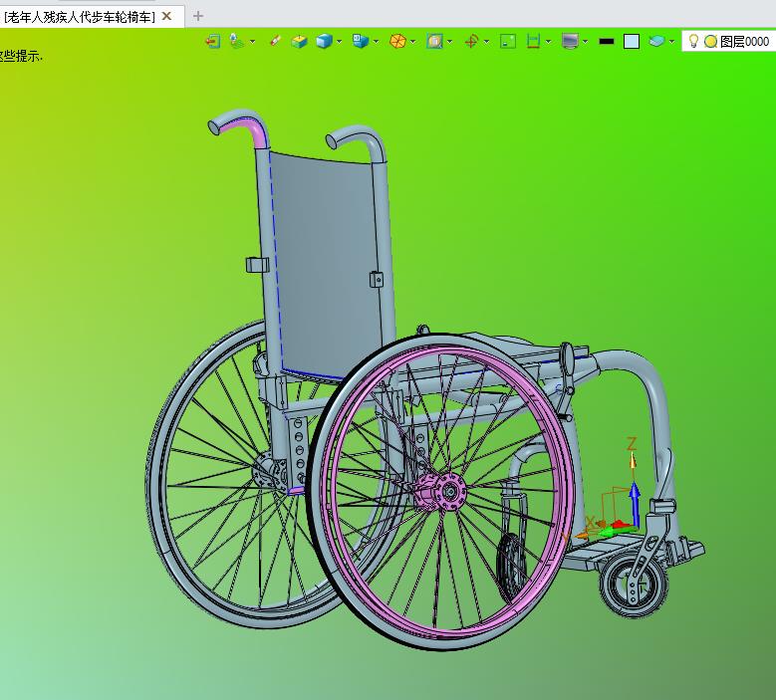Image resolution: width=776 pixels, height=700 pixels.
Task: Click the yellow circle layer status icon
Action: coord(710,42)
